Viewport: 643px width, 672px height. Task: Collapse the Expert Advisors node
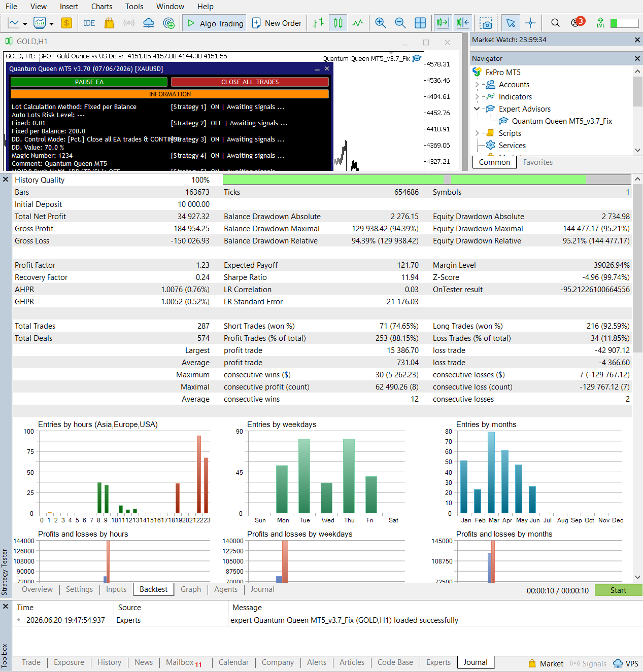477,109
